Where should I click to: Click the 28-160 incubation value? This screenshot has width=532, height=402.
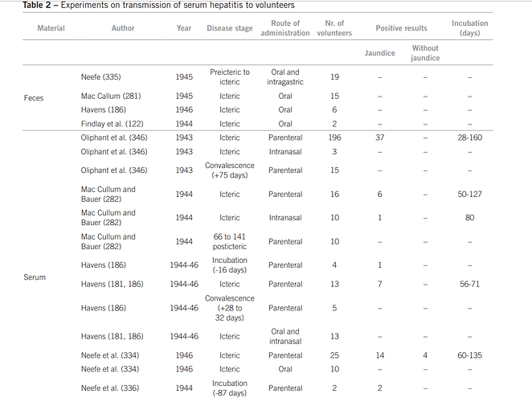pyautogui.click(x=469, y=137)
